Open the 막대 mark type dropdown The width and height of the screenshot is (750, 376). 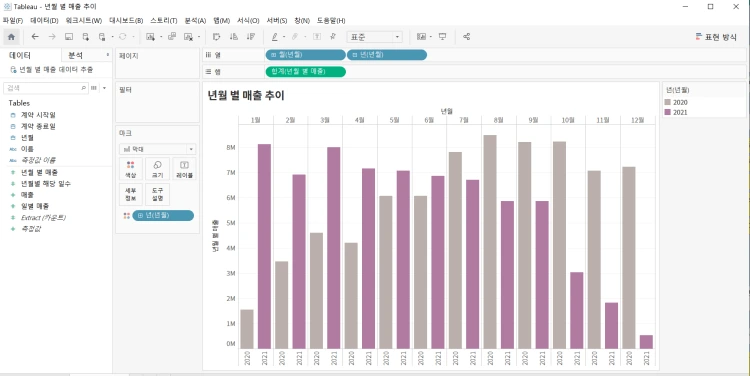click(x=157, y=149)
